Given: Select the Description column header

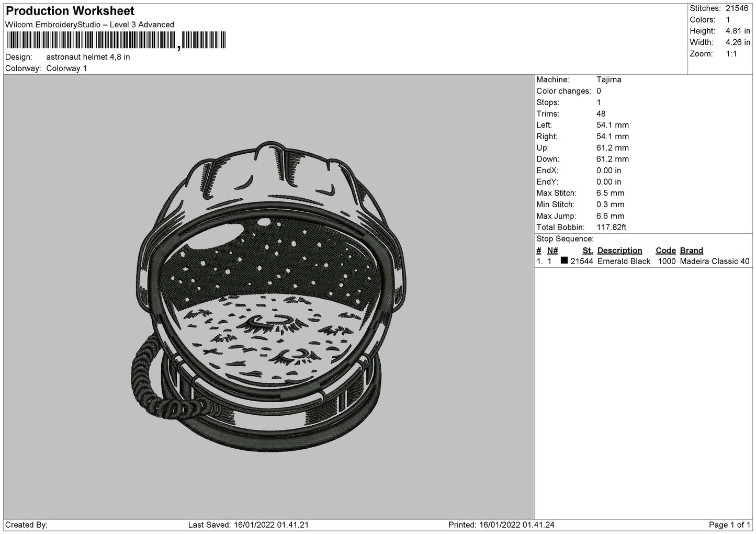Looking at the screenshot, I should (619, 251).
